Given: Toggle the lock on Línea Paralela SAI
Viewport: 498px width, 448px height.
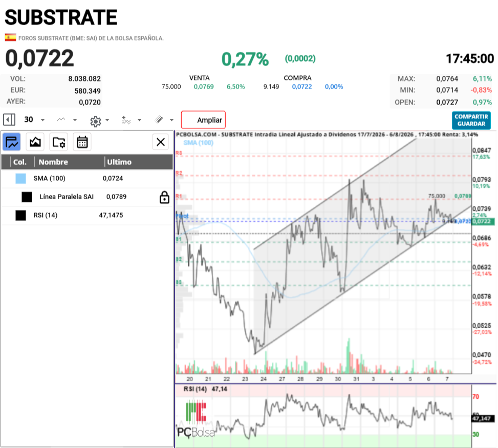Looking at the screenshot, I should [x=164, y=197].
